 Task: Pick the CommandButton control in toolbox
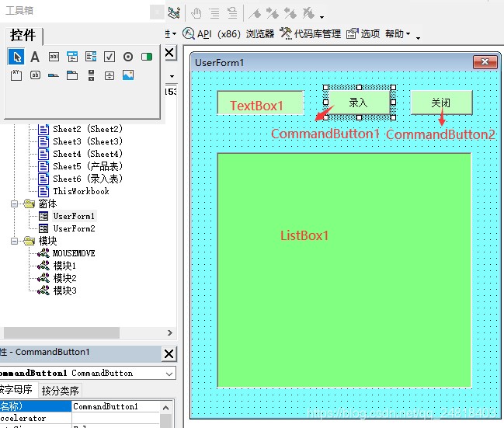click(x=35, y=75)
